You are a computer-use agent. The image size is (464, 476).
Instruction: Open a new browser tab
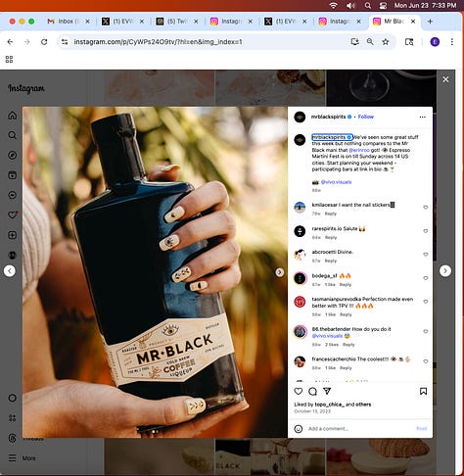coord(430,22)
